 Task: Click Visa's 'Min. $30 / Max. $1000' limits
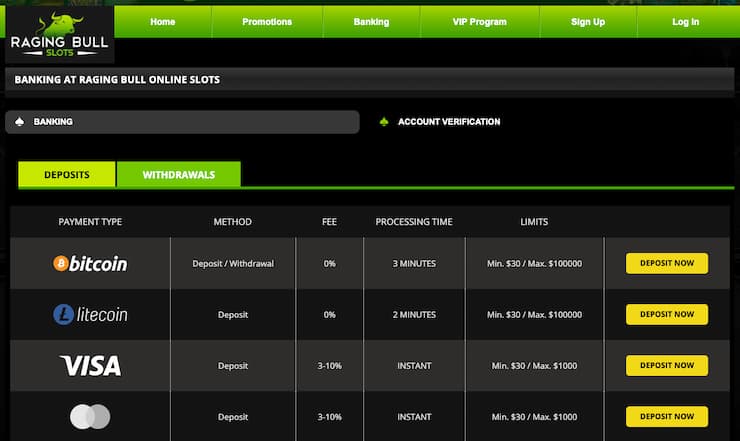tap(534, 366)
